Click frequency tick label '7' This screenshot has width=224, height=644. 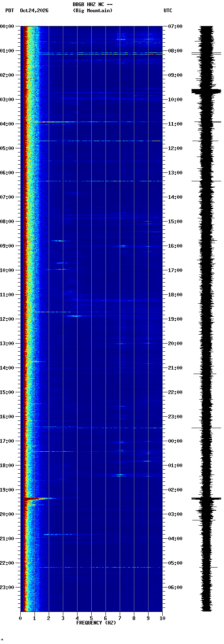pyautogui.click(x=120, y=618)
